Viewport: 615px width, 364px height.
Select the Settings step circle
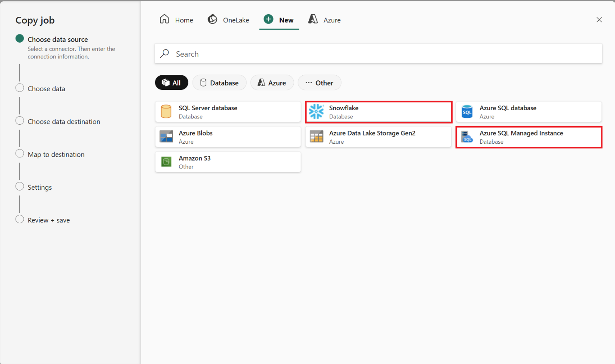(20, 186)
